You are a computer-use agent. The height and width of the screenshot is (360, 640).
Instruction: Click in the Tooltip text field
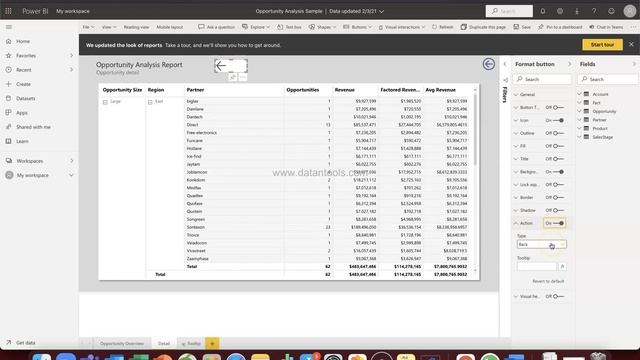pos(536,267)
